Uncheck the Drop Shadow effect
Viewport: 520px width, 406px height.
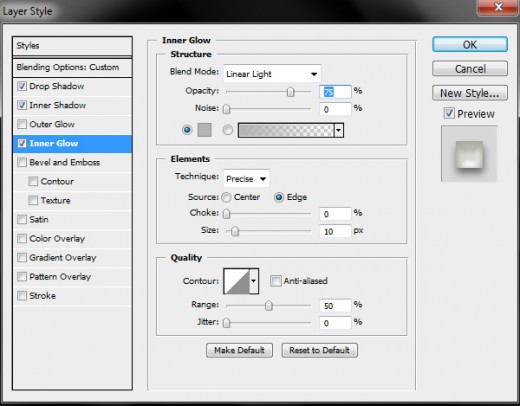(22, 86)
